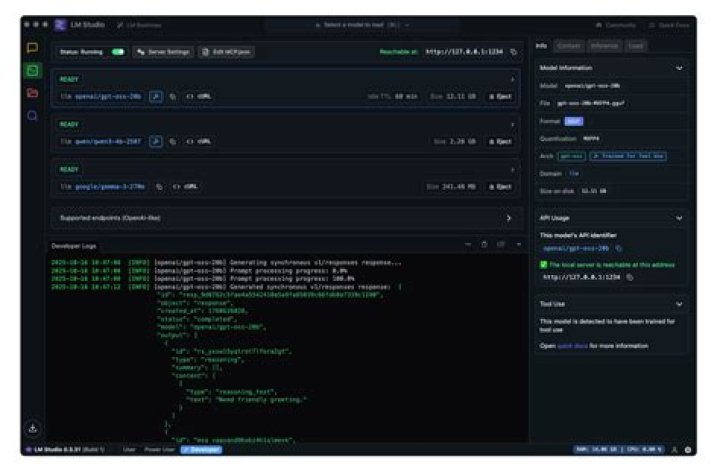720x474 pixels.
Task: Copy the API identifier in the API Usage section
Action: click(619, 248)
